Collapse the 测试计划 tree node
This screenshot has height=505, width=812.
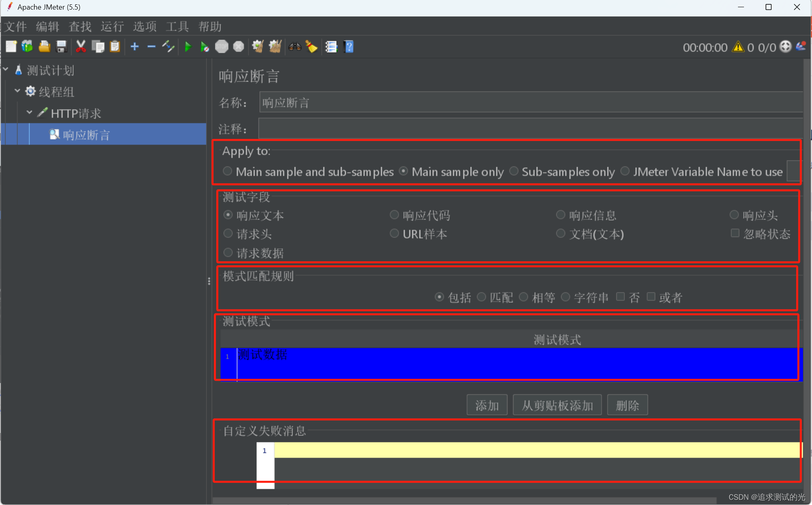(x=6, y=70)
